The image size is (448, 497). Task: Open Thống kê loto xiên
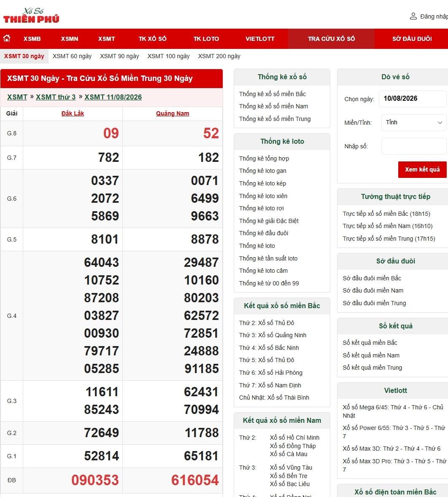tap(263, 196)
